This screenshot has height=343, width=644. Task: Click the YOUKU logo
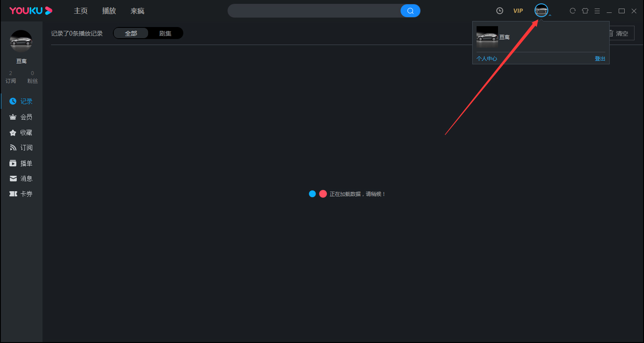pyautogui.click(x=31, y=11)
